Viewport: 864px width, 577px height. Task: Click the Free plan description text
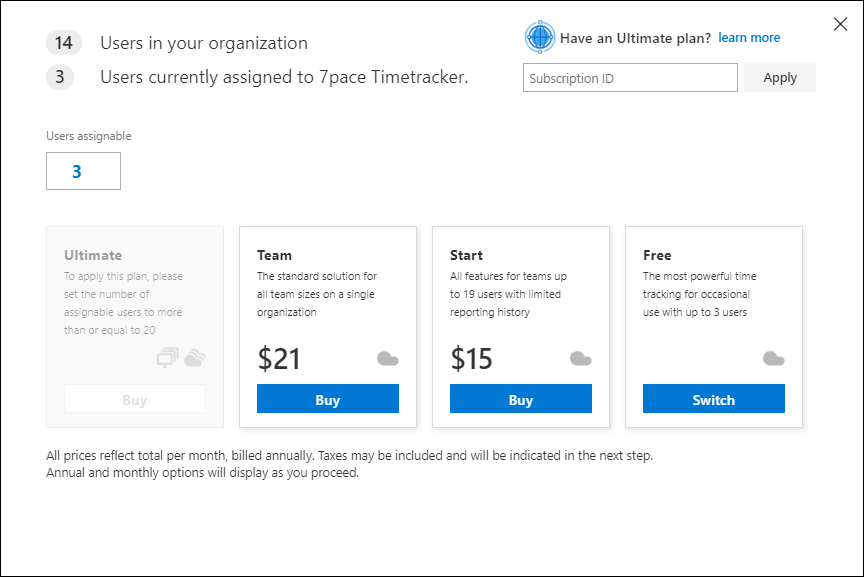[x=700, y=294]
